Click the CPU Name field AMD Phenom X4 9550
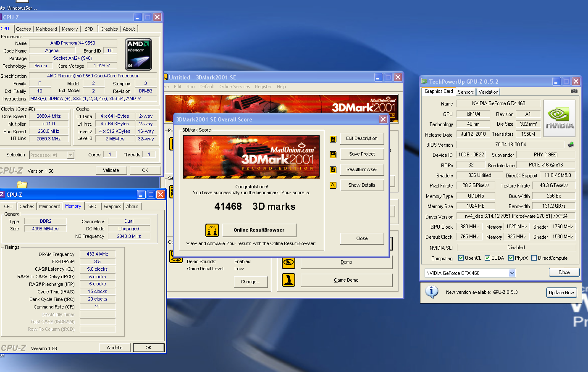This screenshot has width=588, height=372. click(73, 43)
